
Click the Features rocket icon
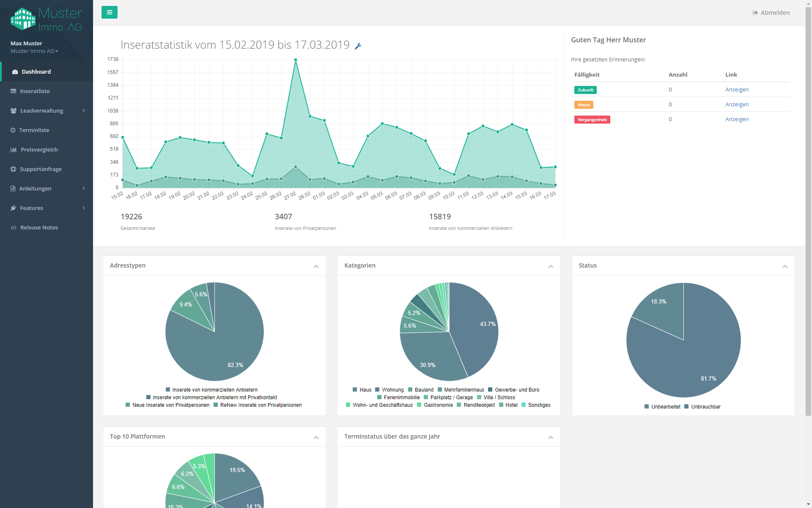tap(14, 208)
